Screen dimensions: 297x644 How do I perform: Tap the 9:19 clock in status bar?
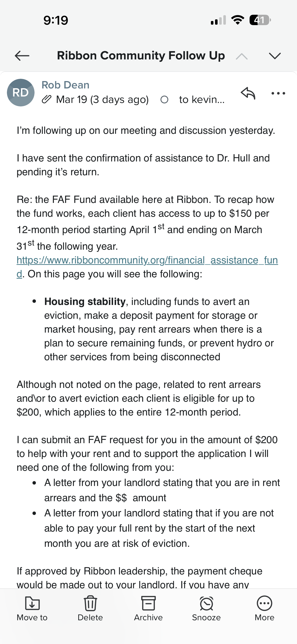pos(56,20)
